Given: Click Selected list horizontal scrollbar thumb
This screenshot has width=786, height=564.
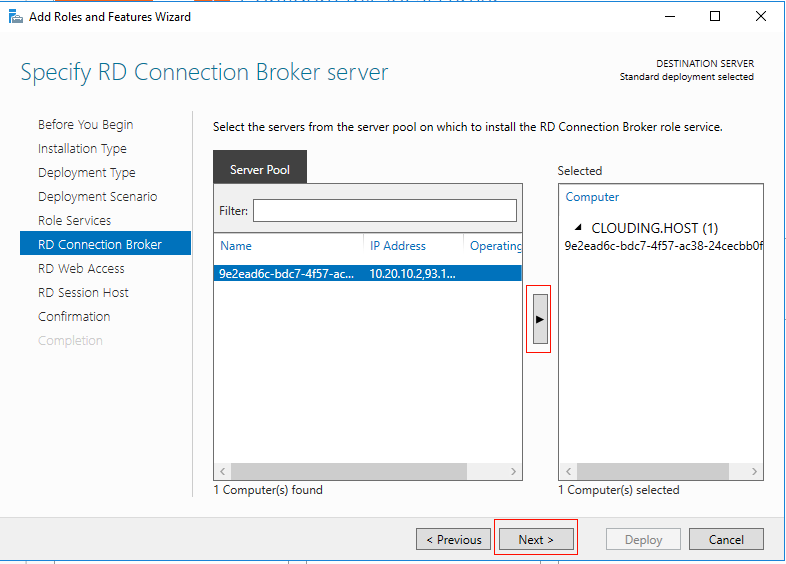Looking at the screenshot, I should point(653,471).
